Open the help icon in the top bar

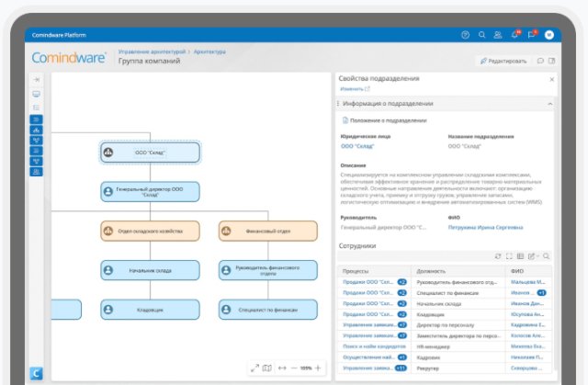tap(465, 35)
